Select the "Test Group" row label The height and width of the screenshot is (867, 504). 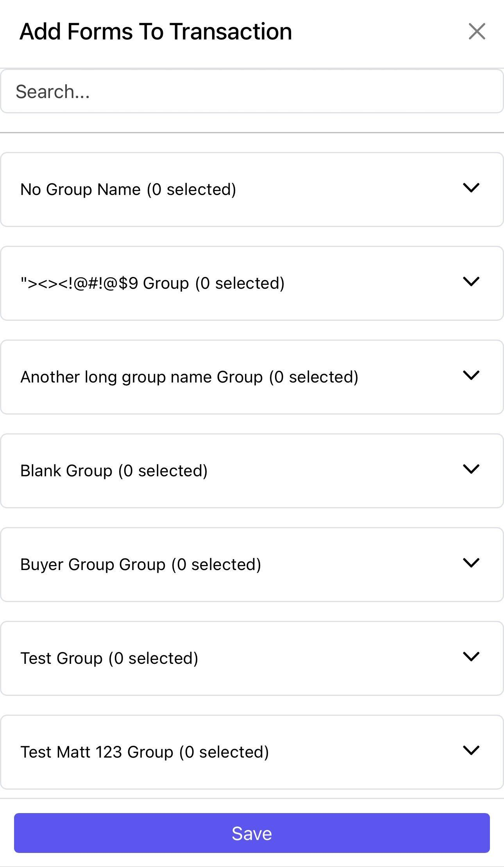pos(61,658)
